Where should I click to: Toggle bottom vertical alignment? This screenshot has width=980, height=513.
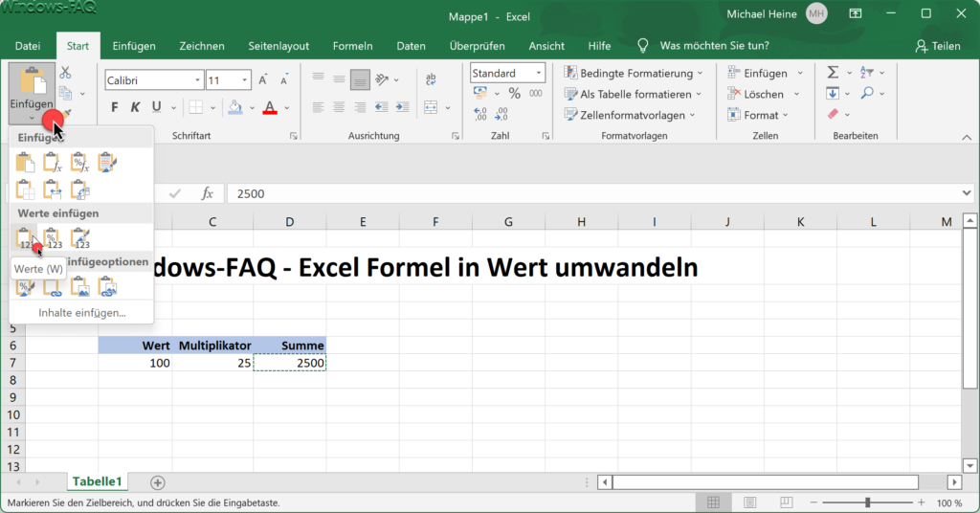point(360,79)
